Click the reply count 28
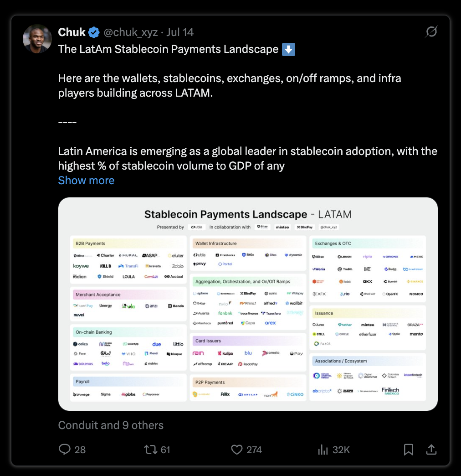This screenshot has width=461, height=476. [x=80, y=450]
